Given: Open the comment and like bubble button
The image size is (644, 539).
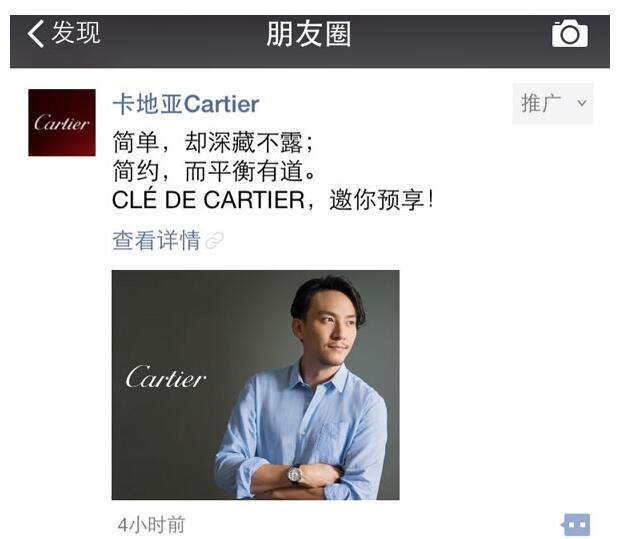Looking at the screenshot, I should tap(575, 525).
